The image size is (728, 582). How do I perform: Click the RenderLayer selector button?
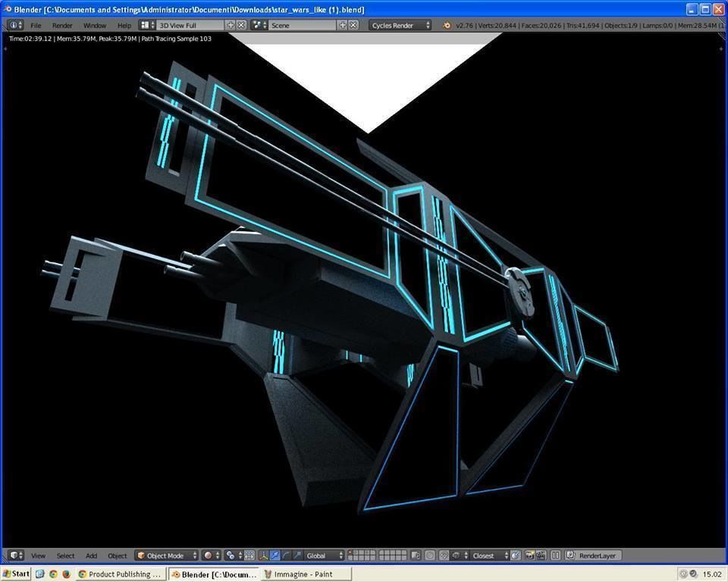[593, 555]
